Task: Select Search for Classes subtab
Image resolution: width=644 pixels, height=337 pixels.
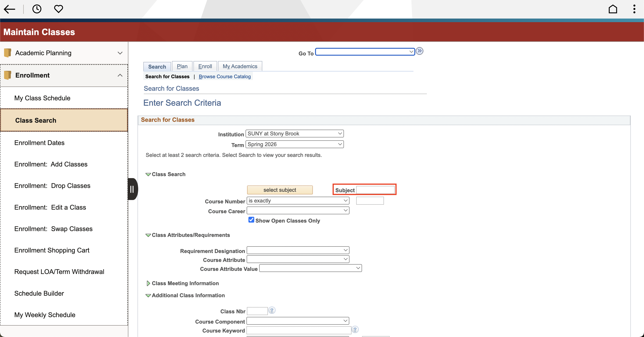Action: 167,76
